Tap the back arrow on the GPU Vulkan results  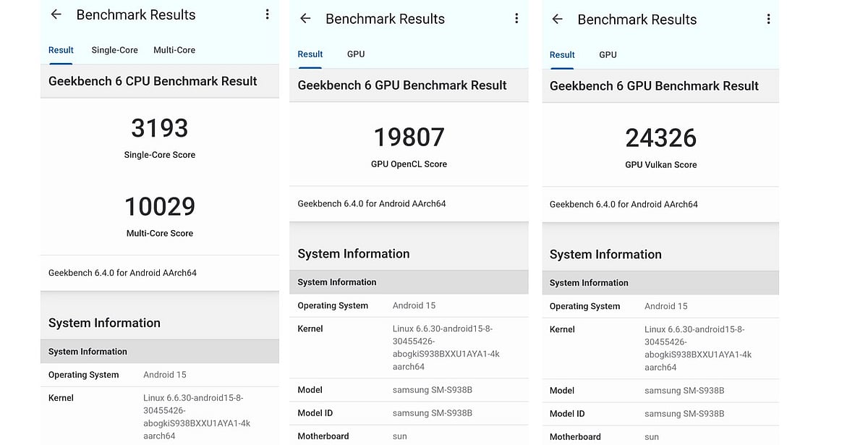(556, 20)
